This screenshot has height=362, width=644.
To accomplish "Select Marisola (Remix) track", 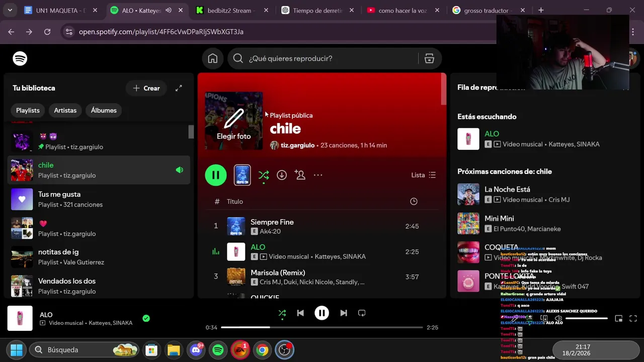I will (x=322, y=277).
